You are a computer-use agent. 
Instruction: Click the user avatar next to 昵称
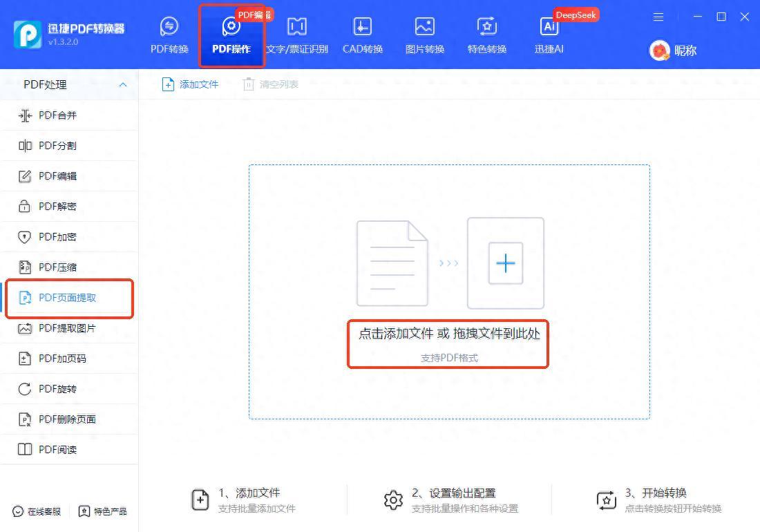[x=660, y=50]
